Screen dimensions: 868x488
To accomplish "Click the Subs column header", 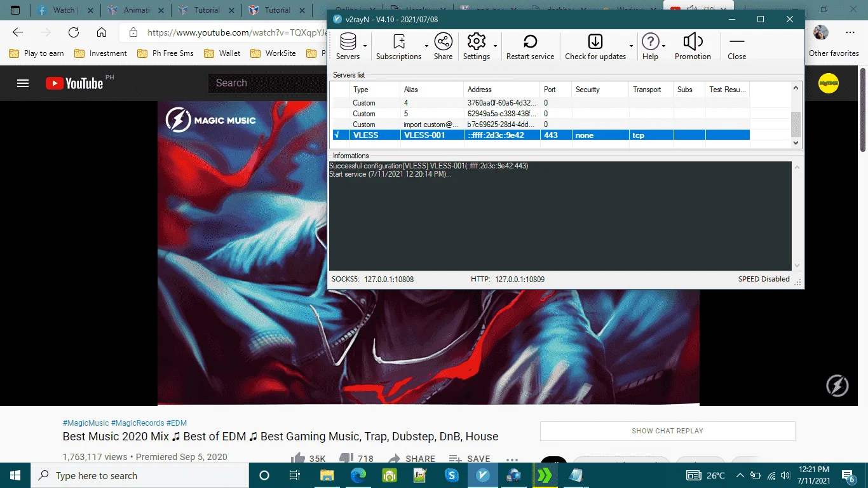I will tap(689, 90).
